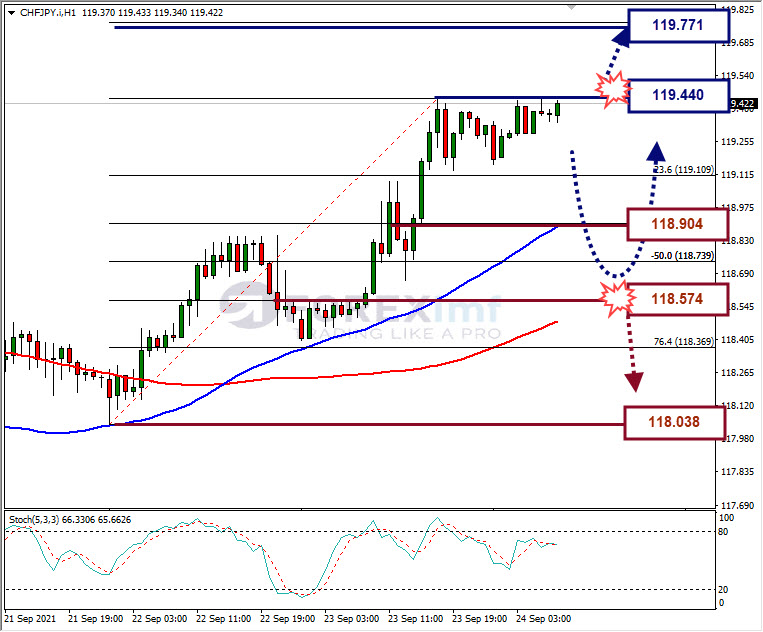763x632 pixels.
Task: Click the CHFJPY.i,H1 symbol title
Action: coord(48,13)
